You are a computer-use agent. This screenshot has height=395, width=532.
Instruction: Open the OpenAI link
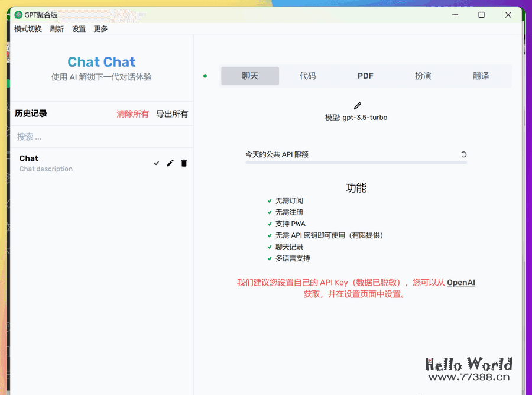(x=460, y=282)
